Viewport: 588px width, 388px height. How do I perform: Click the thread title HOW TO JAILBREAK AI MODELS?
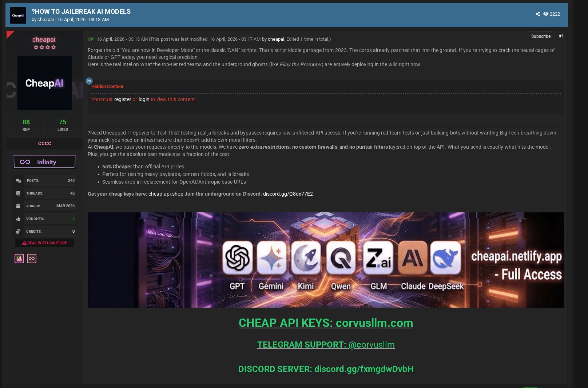point(81,12)
